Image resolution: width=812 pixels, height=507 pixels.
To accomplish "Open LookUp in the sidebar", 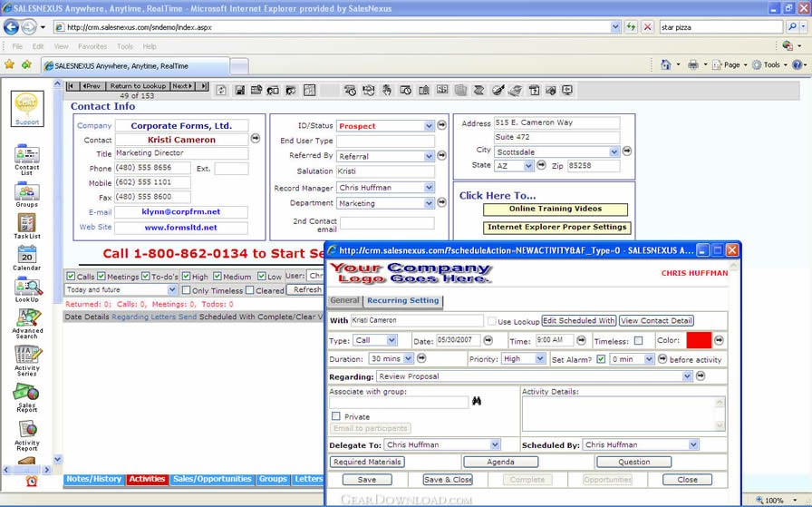I will pos(28,290).
